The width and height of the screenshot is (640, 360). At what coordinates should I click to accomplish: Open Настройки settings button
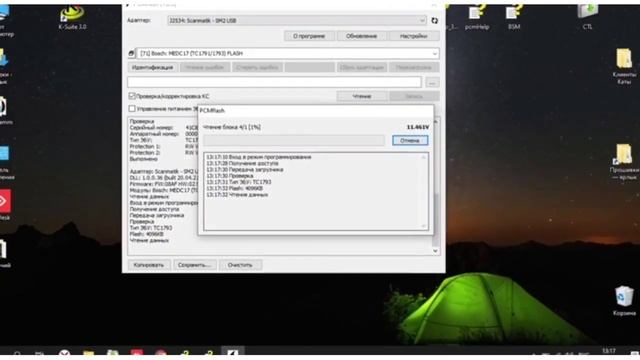point(413,36)
